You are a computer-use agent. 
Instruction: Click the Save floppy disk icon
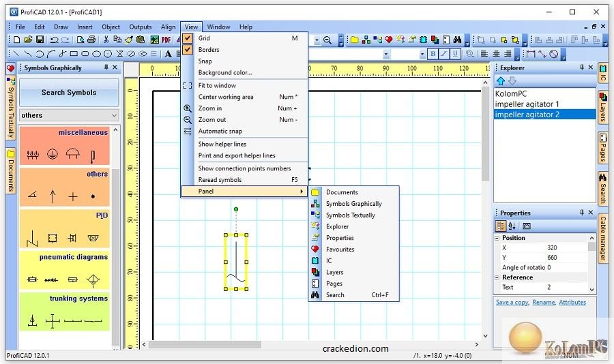(40, 40)
